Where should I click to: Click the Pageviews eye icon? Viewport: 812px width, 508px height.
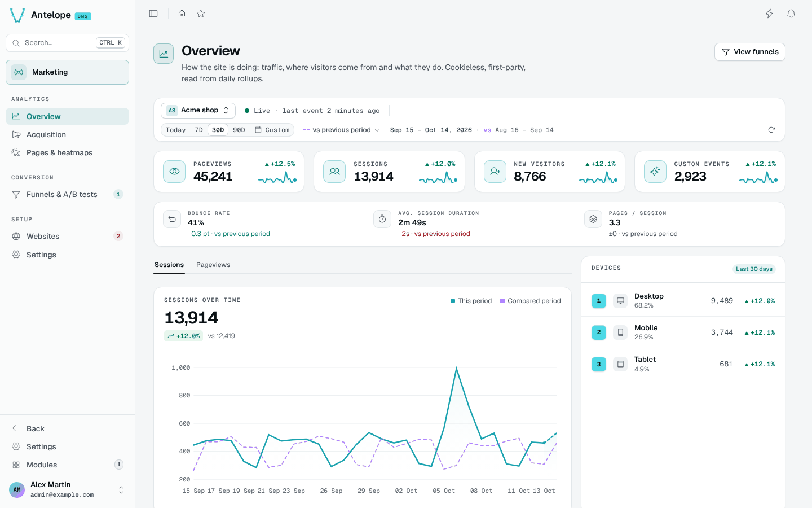click(174, 172)
